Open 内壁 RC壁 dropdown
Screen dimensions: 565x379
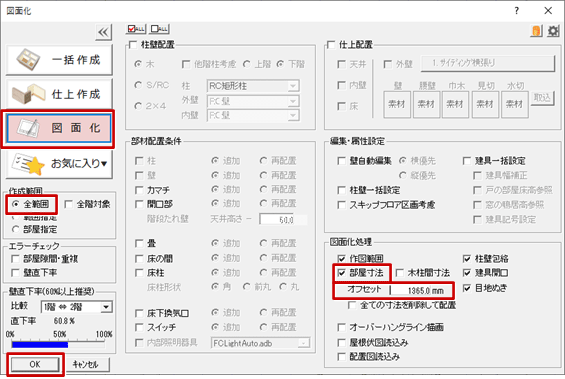click(253, 115)
